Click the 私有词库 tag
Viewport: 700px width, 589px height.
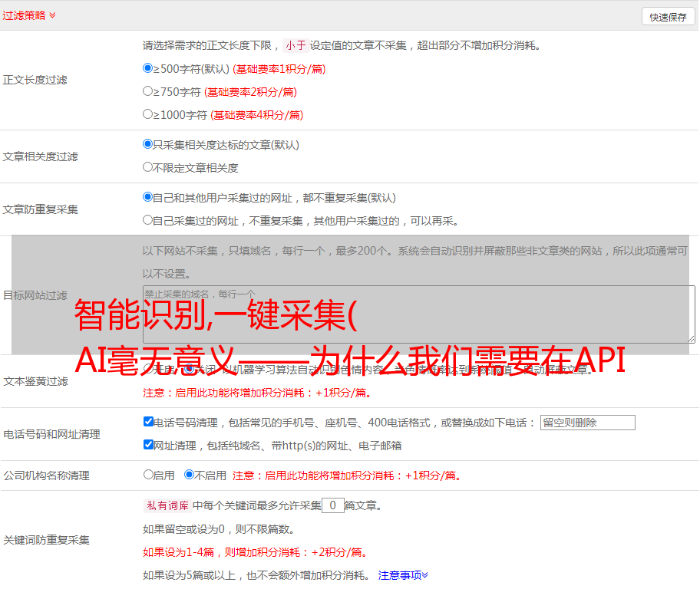click(x=168, y=505)
